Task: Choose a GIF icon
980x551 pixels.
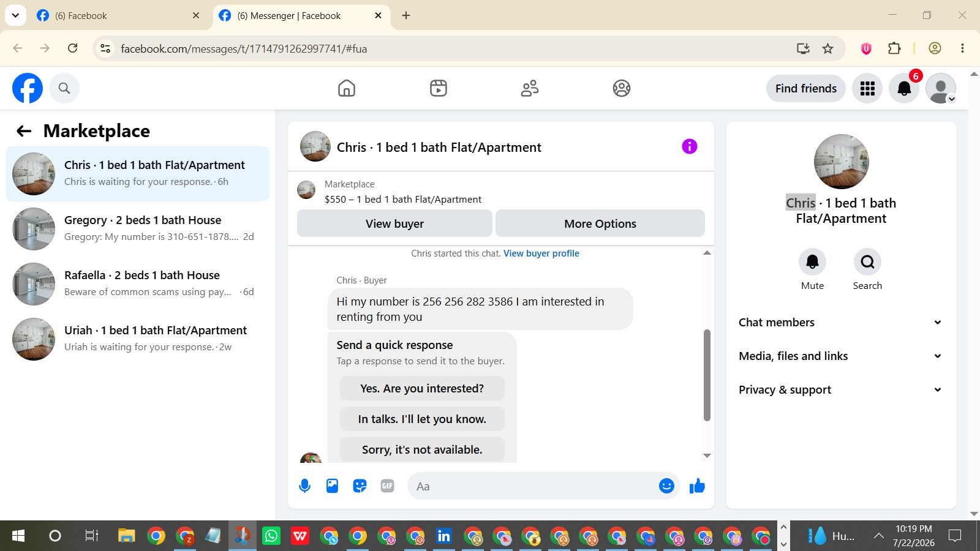Action: 387,486
